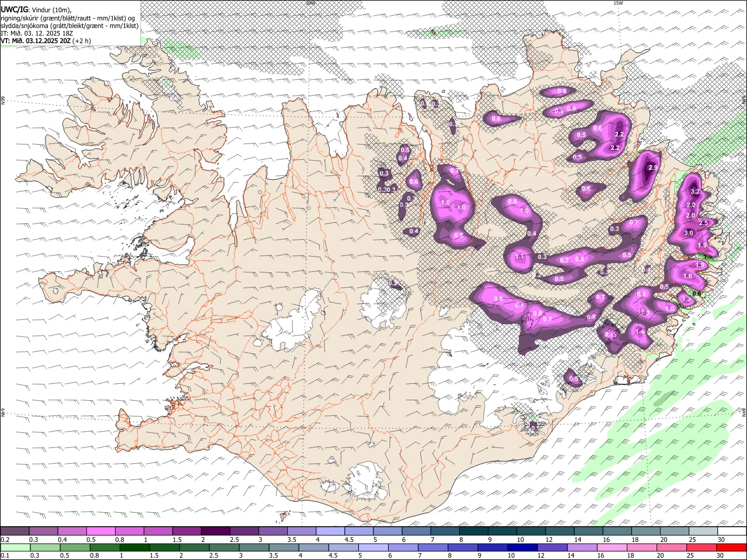Click the 15W longitude label
747x560 pixels.
tap(618, 3)
